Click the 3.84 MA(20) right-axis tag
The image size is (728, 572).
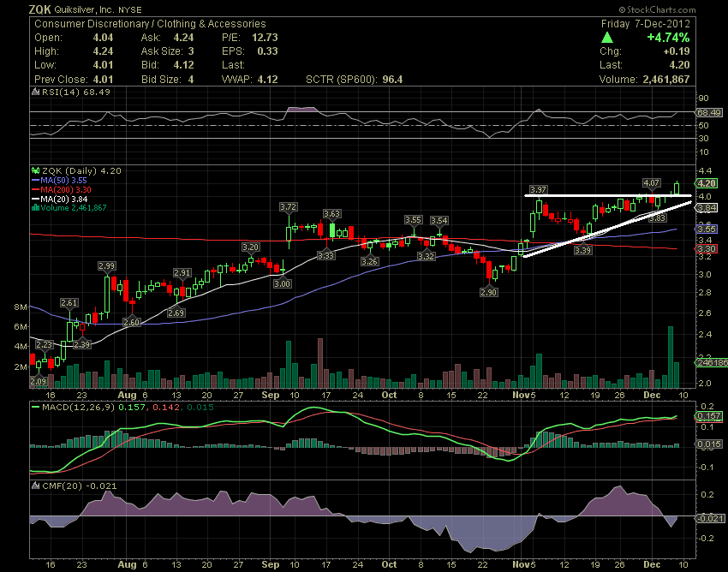(x=706, y=207)
